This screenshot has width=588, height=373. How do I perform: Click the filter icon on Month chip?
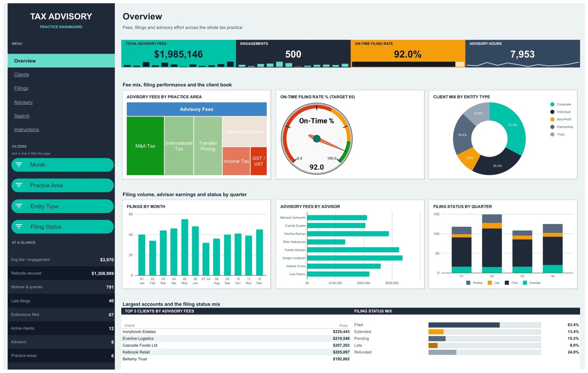click(x=19, y=165)
